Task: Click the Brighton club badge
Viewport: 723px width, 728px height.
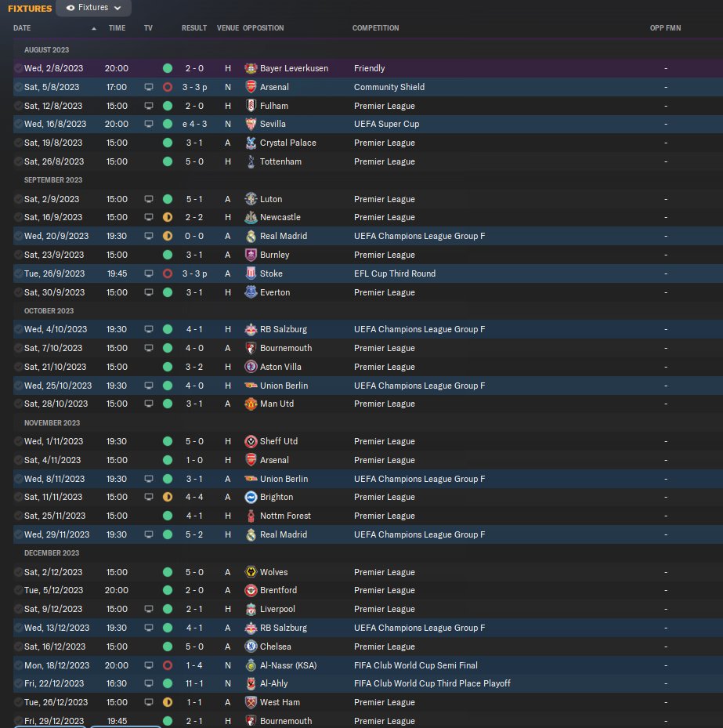Action: point(251,498)
